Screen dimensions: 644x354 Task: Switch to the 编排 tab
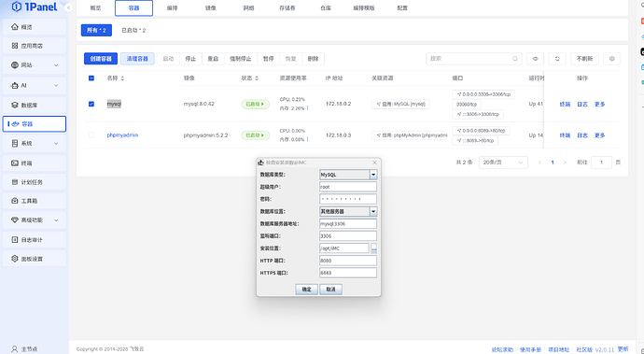point(172,8)
